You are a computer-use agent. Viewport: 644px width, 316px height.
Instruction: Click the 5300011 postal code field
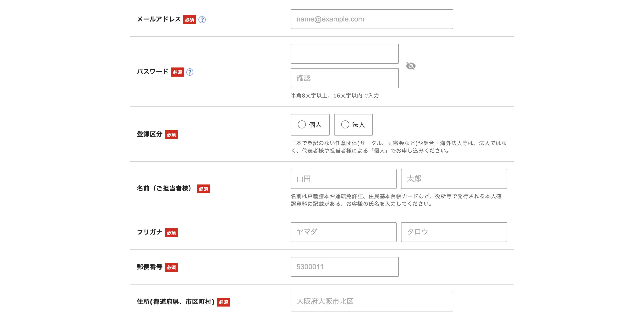click(x=345, y=267)
